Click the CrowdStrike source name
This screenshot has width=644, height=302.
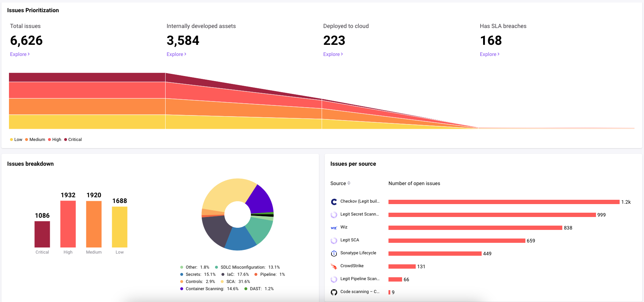tap(352, 266)
